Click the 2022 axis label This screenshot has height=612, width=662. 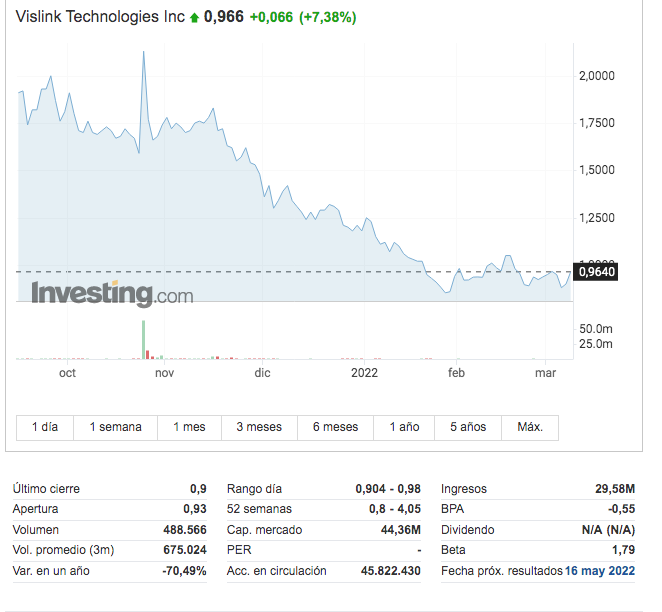[364, 373]
